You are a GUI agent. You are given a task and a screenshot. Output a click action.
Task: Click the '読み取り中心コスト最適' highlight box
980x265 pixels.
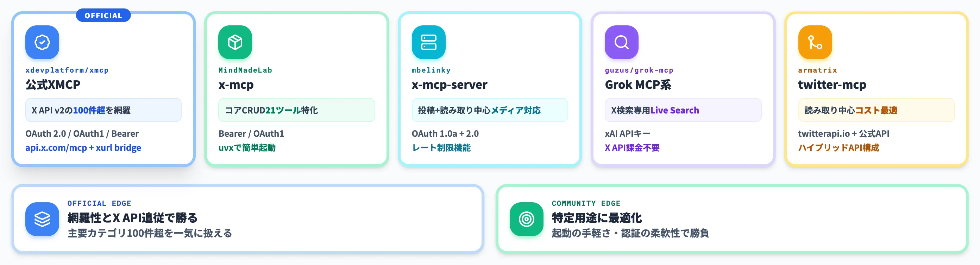tap(877, 110)
